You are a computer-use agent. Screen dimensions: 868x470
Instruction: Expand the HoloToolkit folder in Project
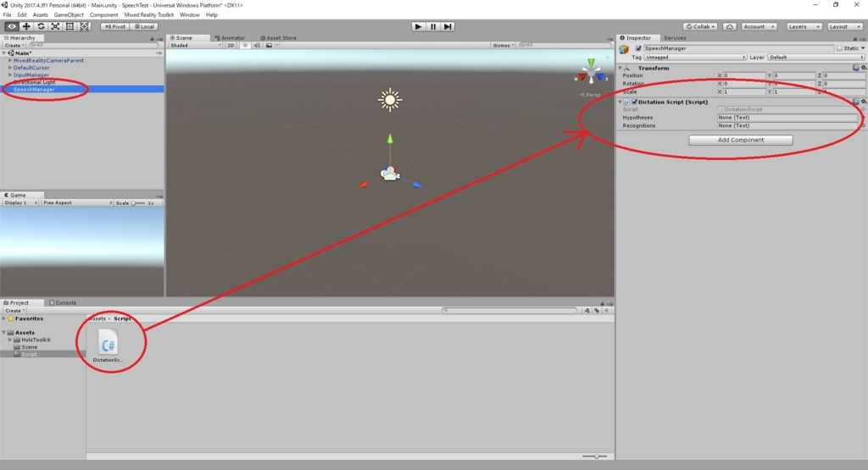click(10, 340)
